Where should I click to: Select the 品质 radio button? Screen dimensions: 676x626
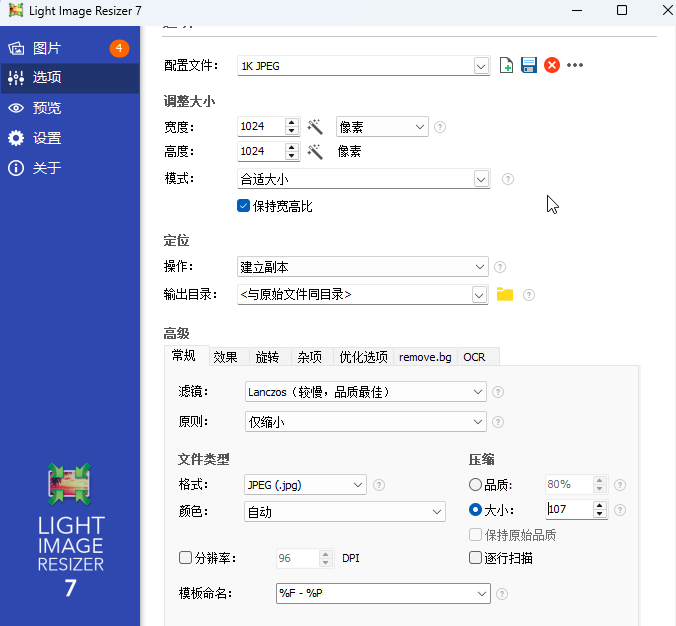pos(475,485)
